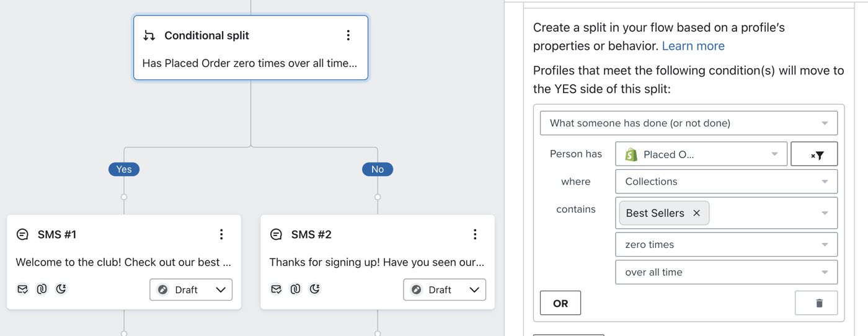Open the 'over all time' timeframe dropdown

tap(726, 272)
